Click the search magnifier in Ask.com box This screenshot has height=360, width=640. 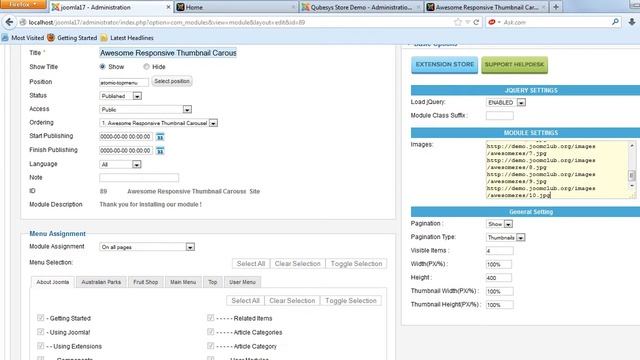pos(615,22)
